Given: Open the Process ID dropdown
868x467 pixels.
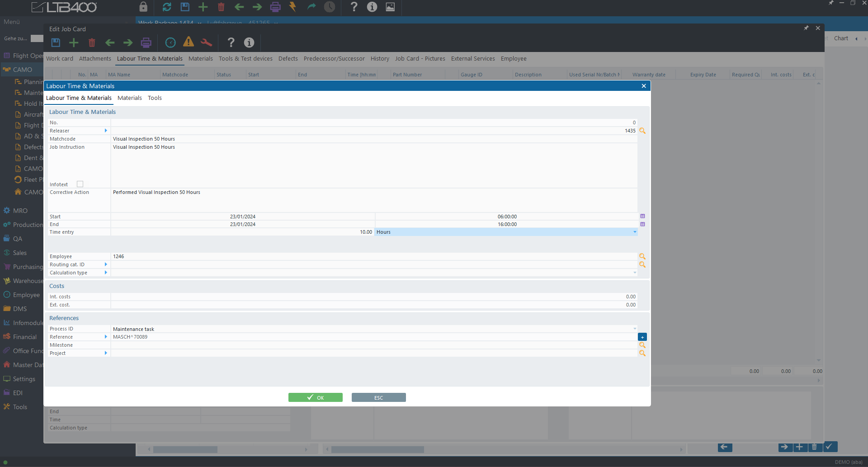Looking at the screenshot, I should tap(635, 329).
